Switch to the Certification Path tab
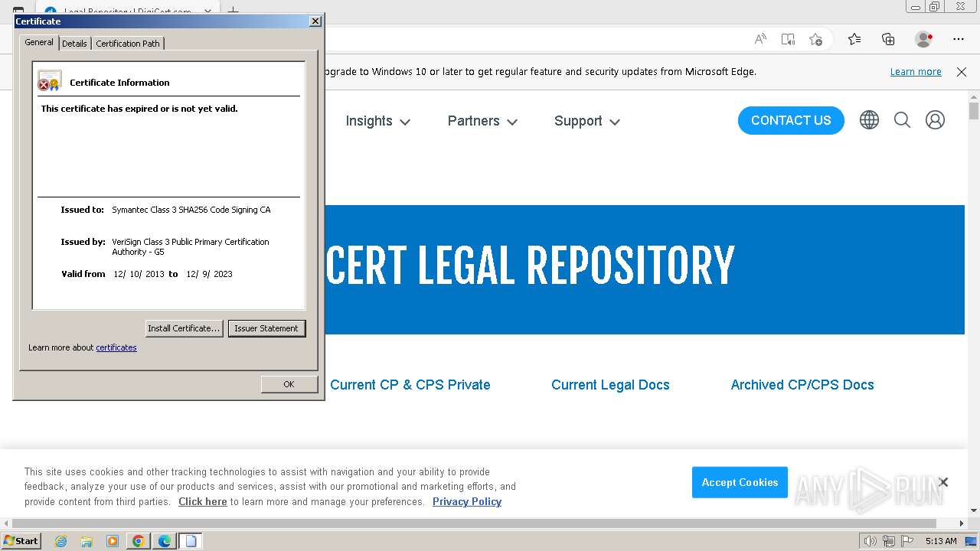The image size is (980, 551). point(128,44)
